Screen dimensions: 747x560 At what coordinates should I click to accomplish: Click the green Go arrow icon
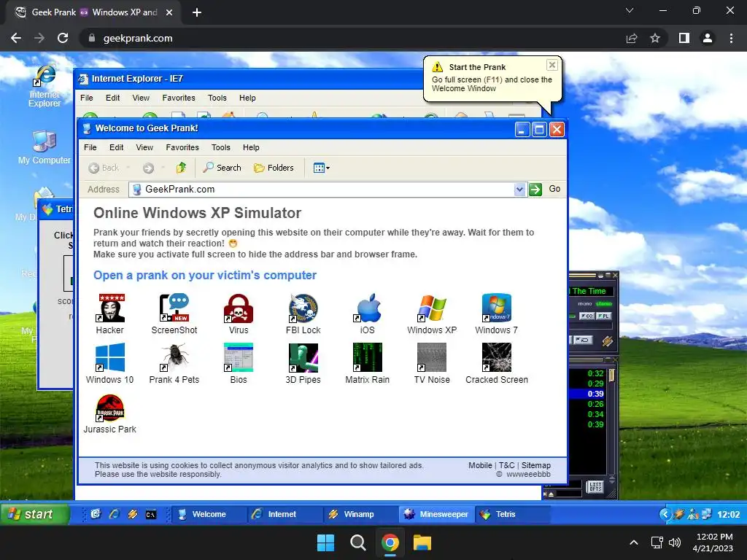click(x=535, y=190)
